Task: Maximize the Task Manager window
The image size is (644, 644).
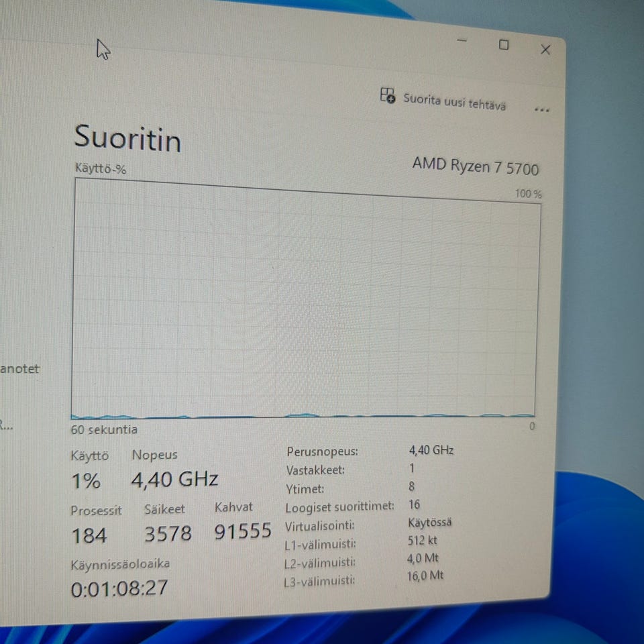Action: pos(504,45)
